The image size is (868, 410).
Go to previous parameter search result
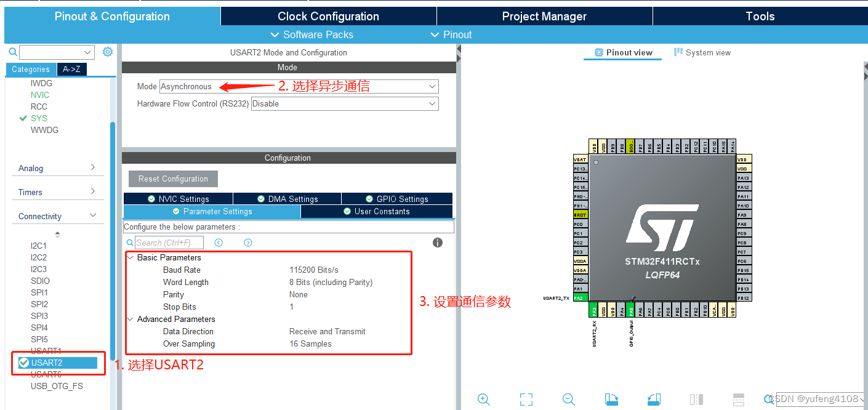(219, 243)
